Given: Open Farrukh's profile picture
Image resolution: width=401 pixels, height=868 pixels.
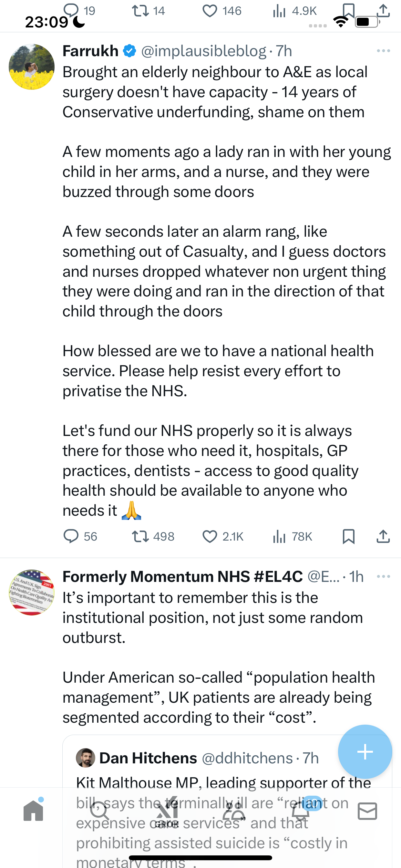Looking at the screenshot, I should (x=32, y=67).
